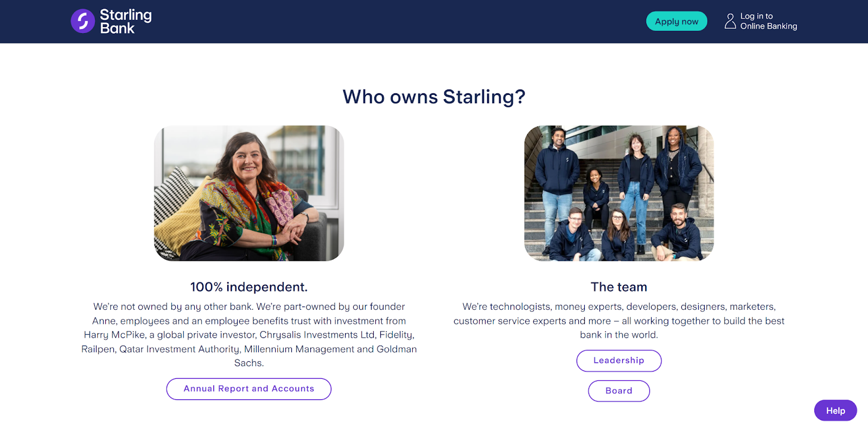
Task: Open the Board page button
Action: pos(618,391)
